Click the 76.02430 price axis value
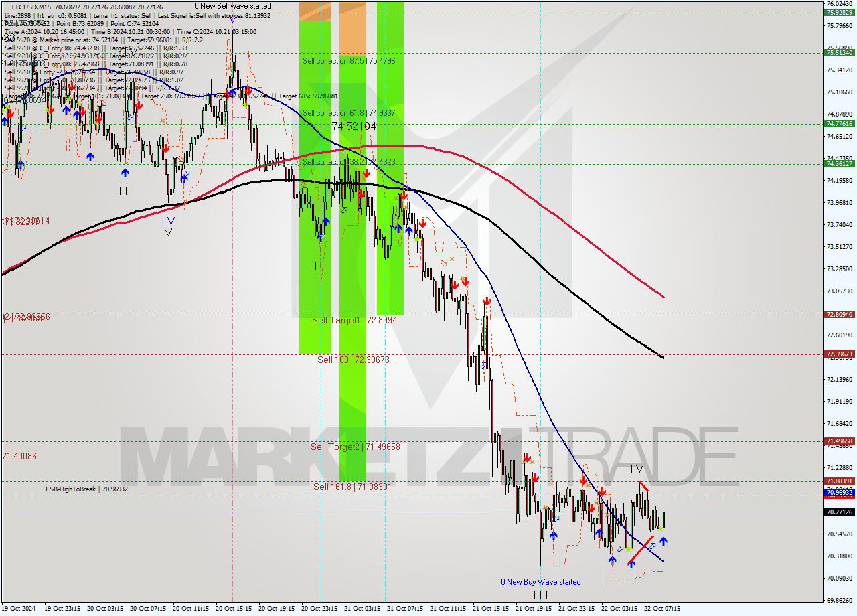 point(839,4)
